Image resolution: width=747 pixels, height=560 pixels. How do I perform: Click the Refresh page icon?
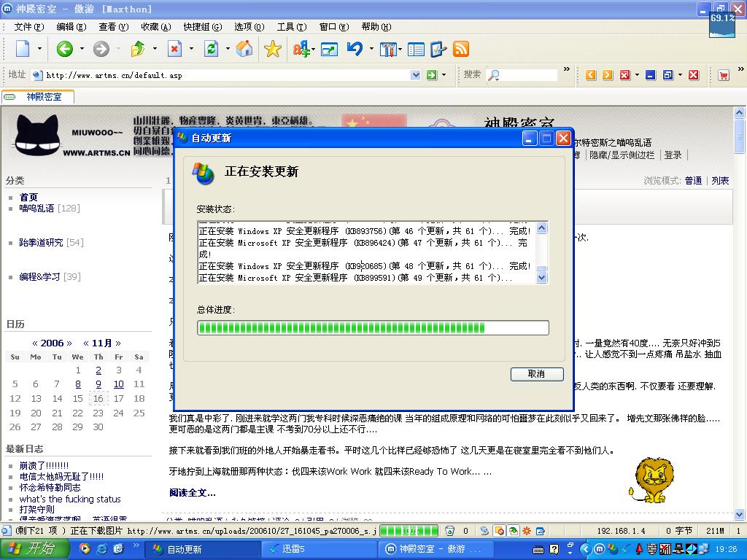211,49
